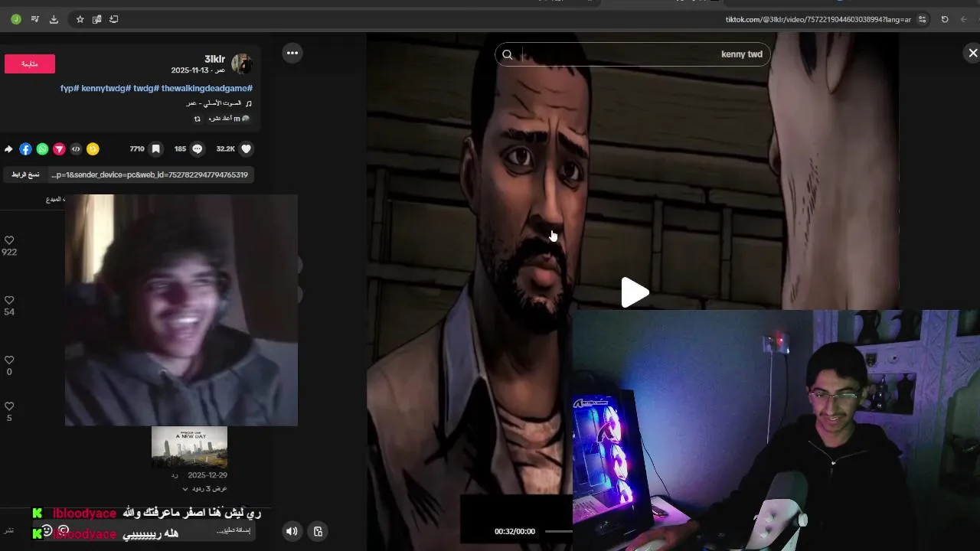980x551 pixels.
Task: Click the yellow repost icon
Action: click(x=93, y=149)
